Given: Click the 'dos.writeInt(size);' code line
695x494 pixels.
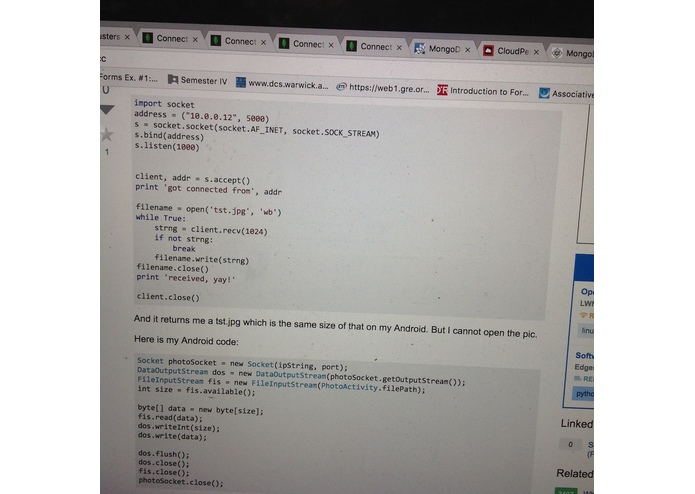Looking at the screenshot, I should [179, 428].
